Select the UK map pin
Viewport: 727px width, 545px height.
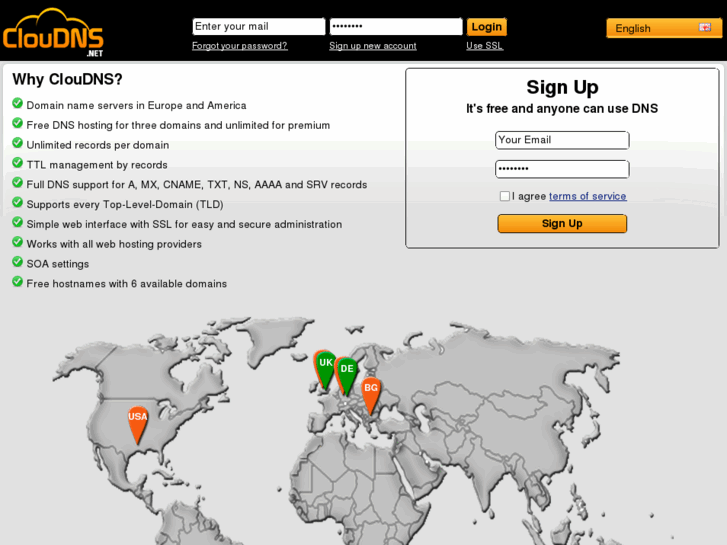325,370
